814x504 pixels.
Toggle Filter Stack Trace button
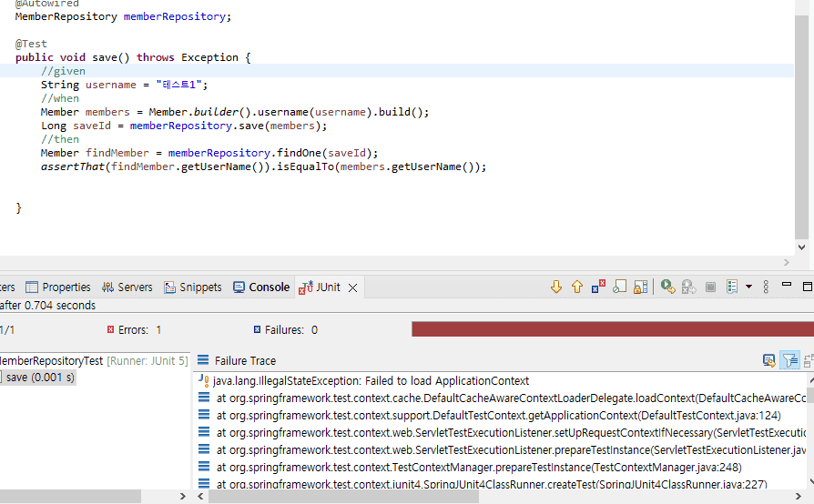(789, 360)
